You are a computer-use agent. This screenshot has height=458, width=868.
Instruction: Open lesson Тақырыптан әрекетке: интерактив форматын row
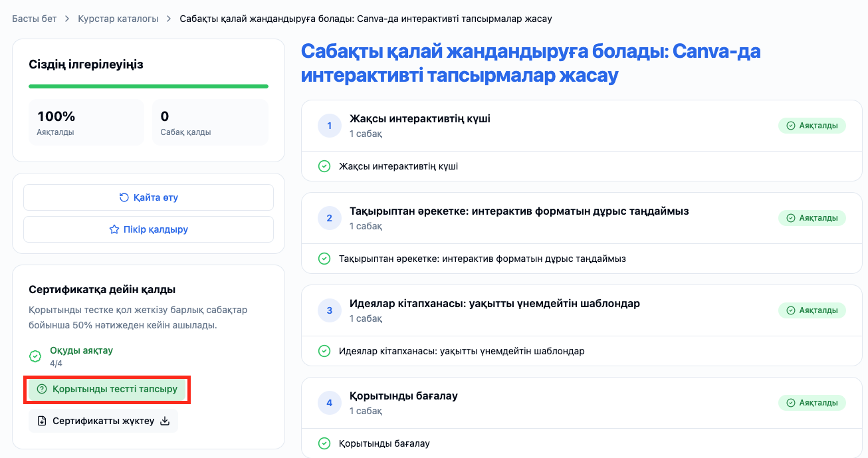(582, 259)
